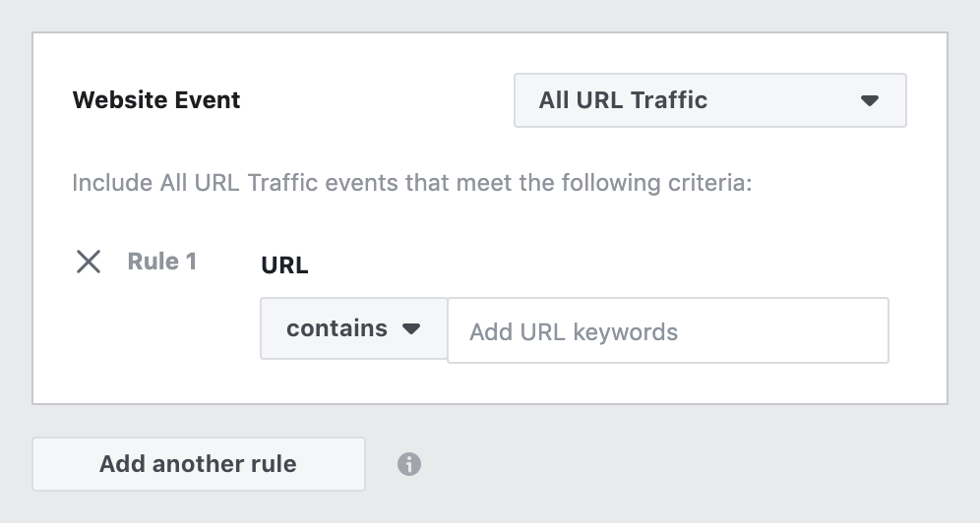Click the word contains in the rule
Image resolution: width=980 pixels, height=527 pixels.
pos(337,329)
